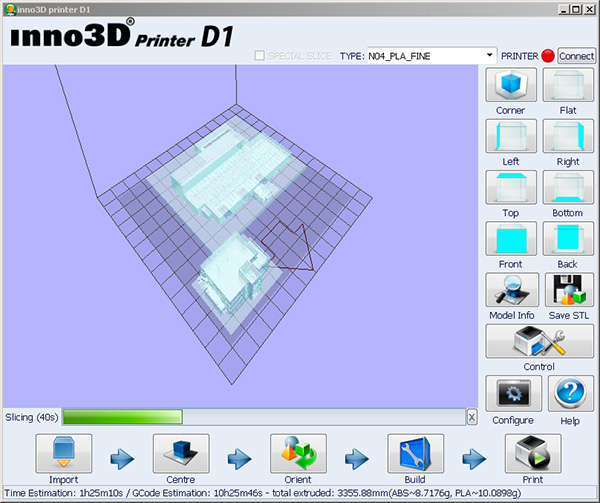Image resolution: width=600 pixels, height=503 pixels.
Task: Click the red PRINTER status indicator
Action: [548, 56]
